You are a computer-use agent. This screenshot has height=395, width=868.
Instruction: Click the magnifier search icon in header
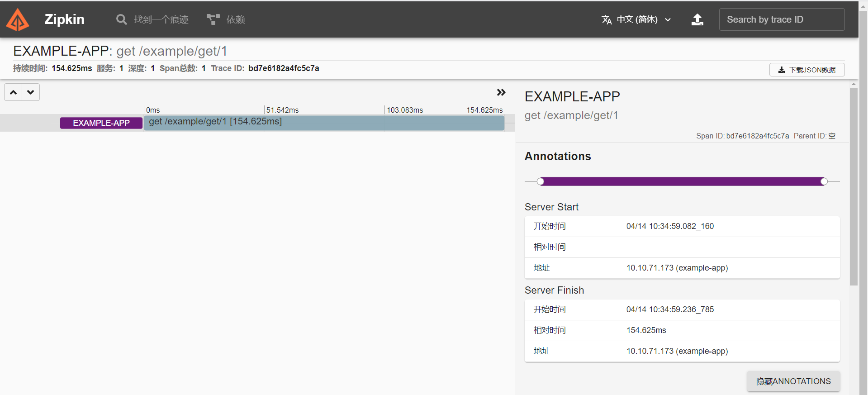tap(121, 19)
